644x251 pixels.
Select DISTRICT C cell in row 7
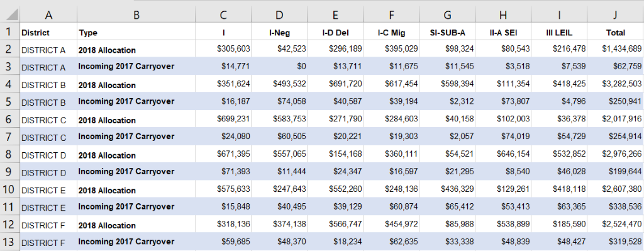click(48, 137)
